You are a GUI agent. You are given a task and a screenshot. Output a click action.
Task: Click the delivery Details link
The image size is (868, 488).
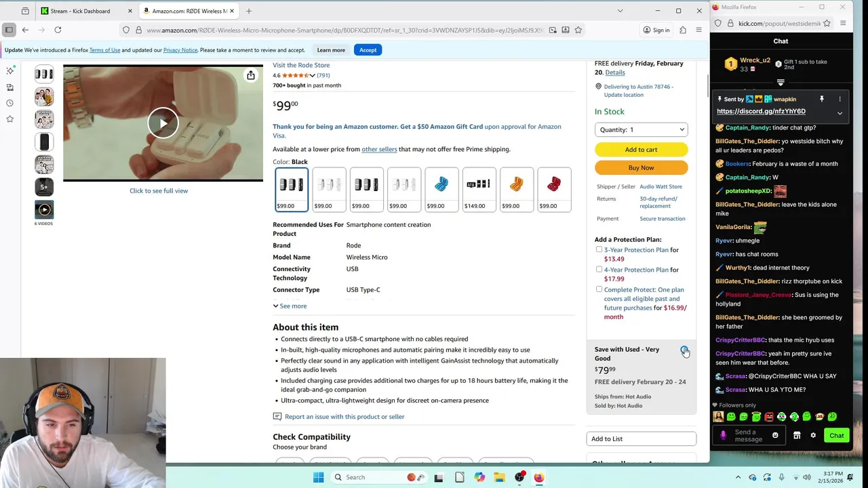(x=615, y=73)
